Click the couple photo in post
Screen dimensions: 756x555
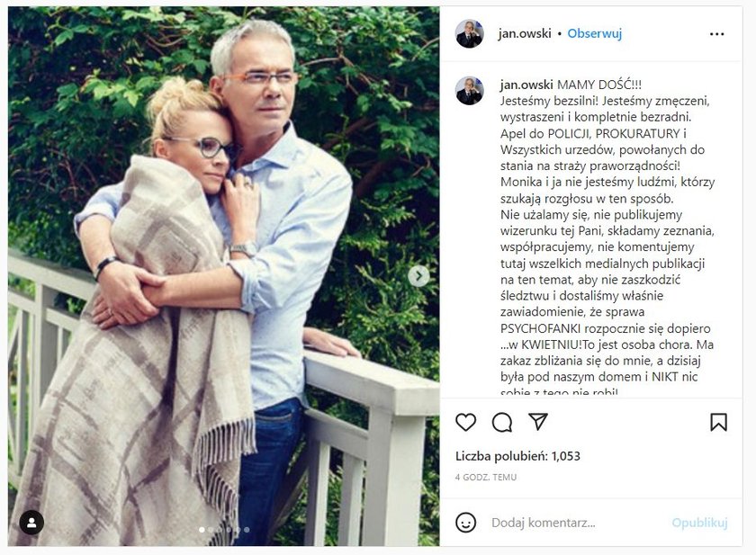224,276
